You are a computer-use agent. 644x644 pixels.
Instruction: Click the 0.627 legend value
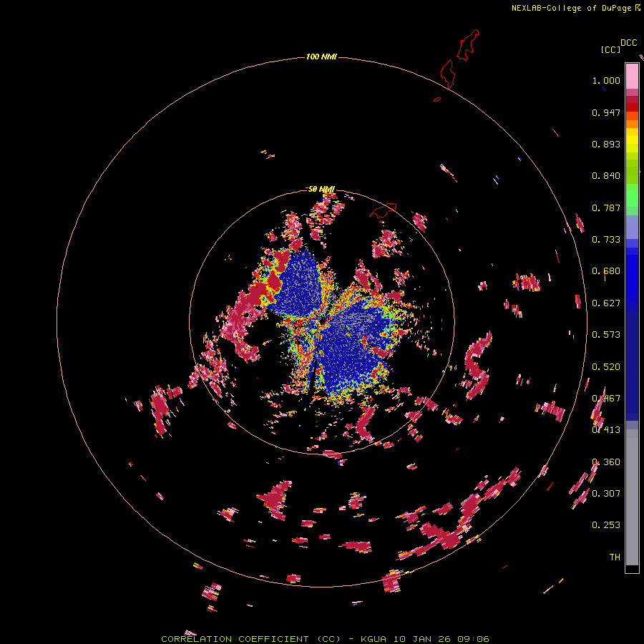click(x=606, y=303)
